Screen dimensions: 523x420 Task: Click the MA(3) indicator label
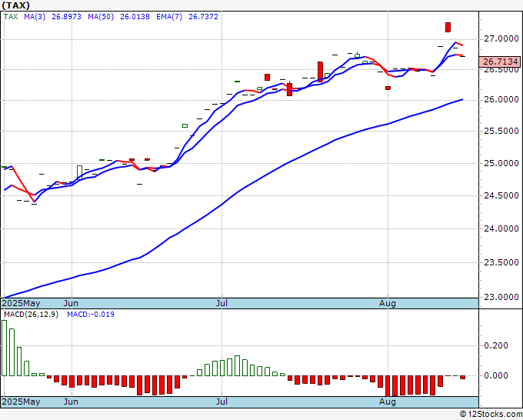[35, 17]
